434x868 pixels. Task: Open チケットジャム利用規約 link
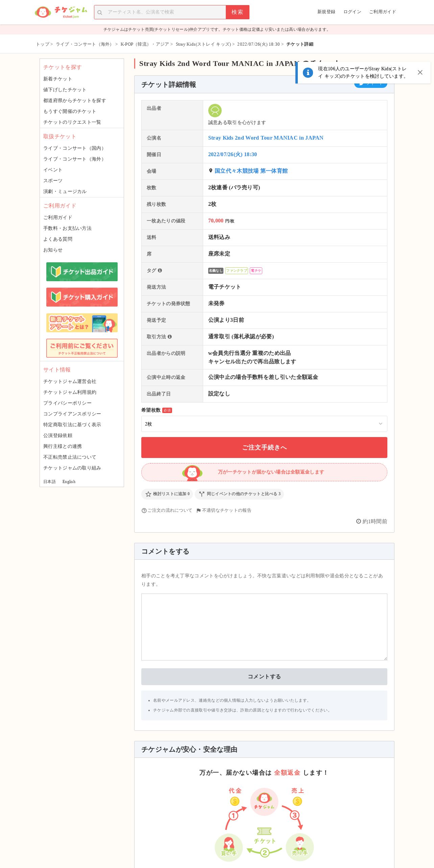(x=70, y=392)
